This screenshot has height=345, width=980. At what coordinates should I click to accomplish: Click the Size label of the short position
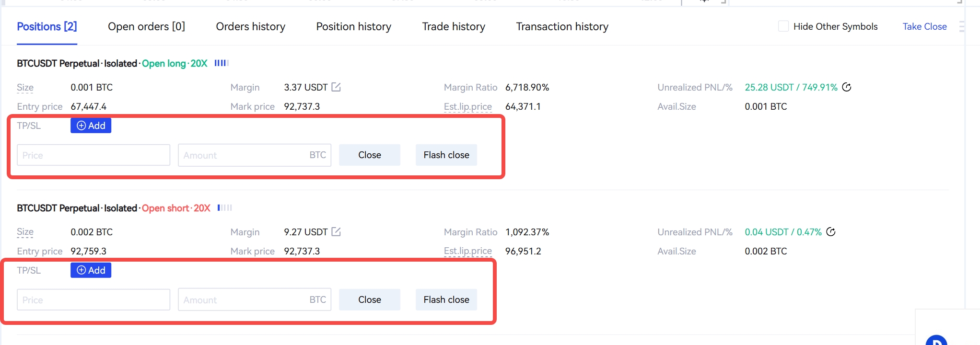tap(25, 232)
